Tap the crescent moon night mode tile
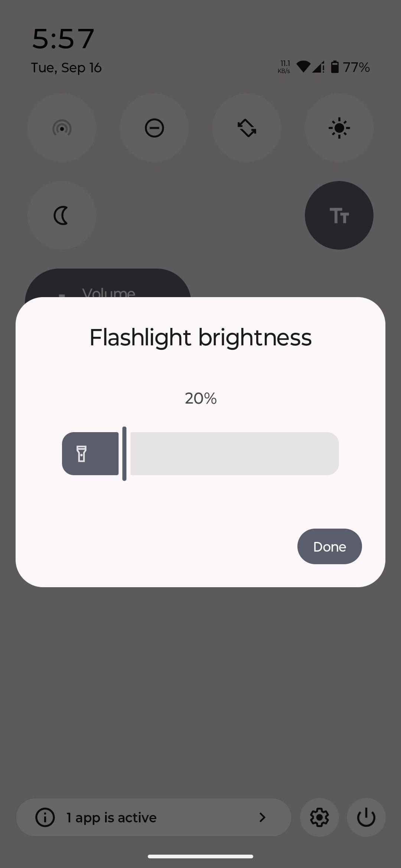 click(62, 216)
